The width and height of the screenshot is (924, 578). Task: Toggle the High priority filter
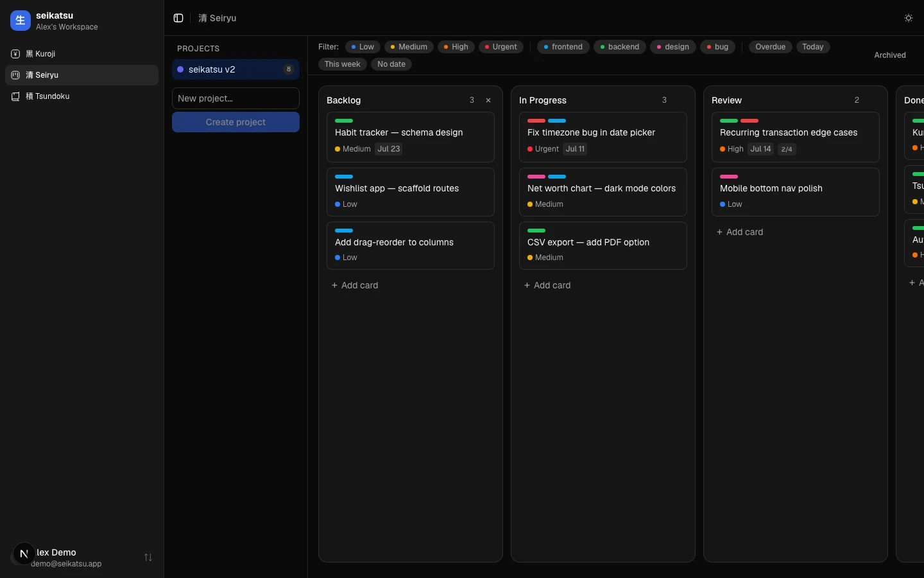pyautogui.click(x=456, y=47)
